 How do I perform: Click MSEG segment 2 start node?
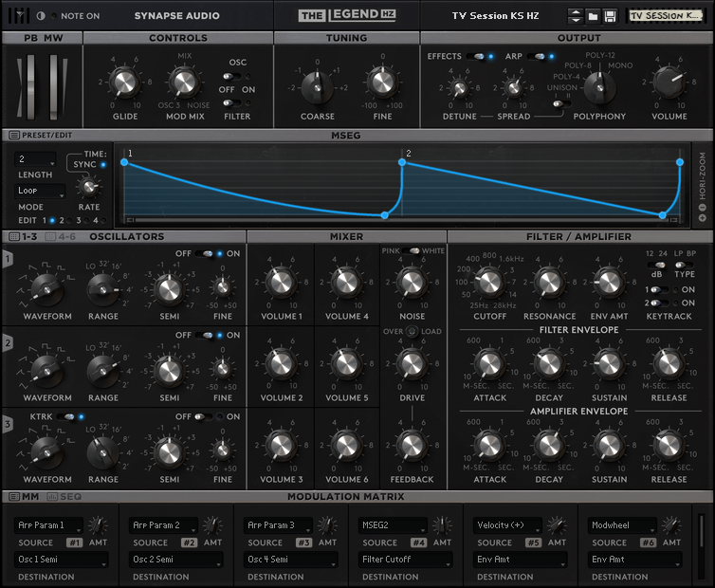[x=402, y=162]
